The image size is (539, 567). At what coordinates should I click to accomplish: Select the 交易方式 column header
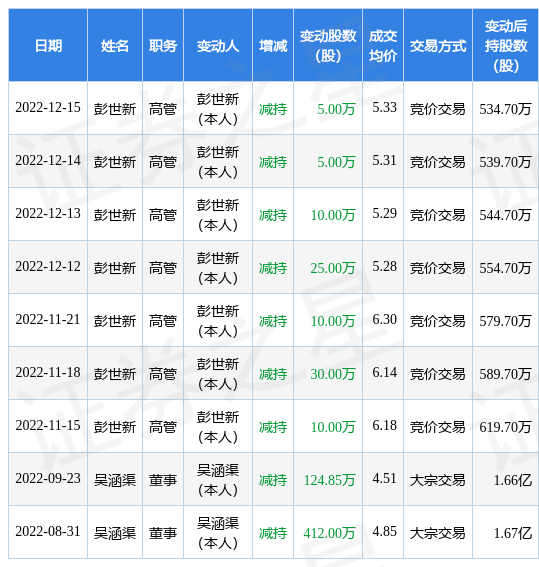pyautogui.click(x=438, y=46)
